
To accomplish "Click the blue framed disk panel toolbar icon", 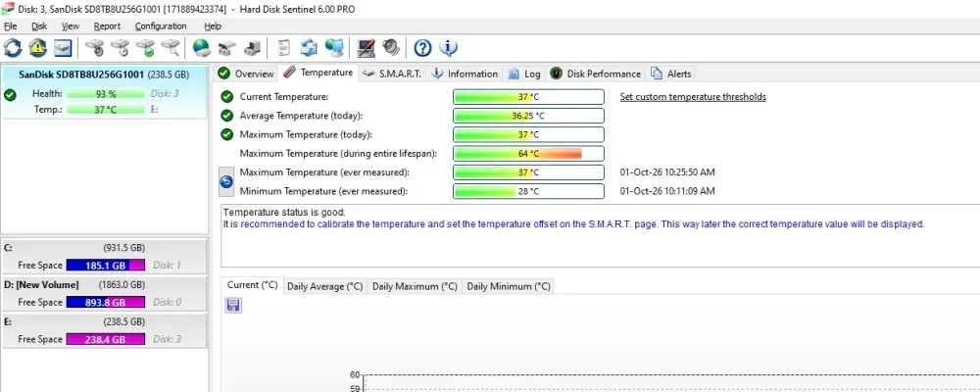I will tap(63, 47).
